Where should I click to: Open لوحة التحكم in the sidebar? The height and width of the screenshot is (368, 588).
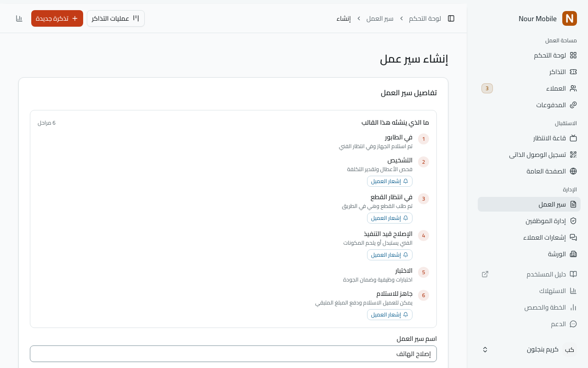529,55
